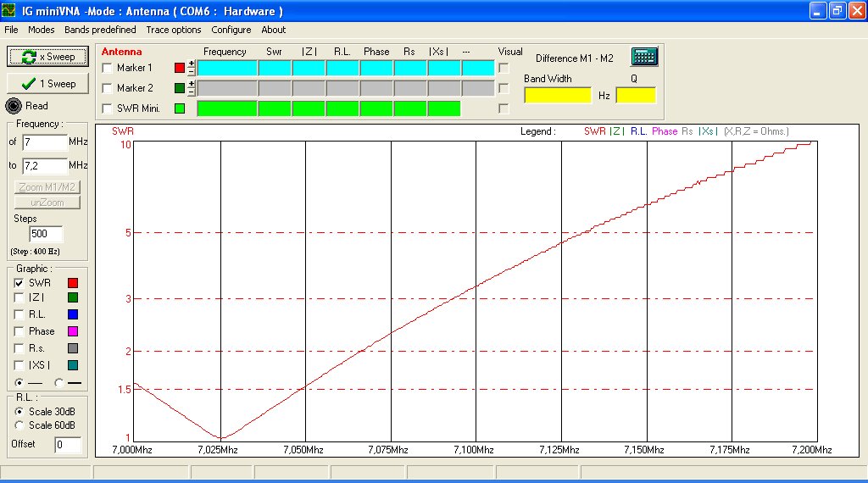
Task: Select the thin line style radio button
Action: (x=19, y=382)
